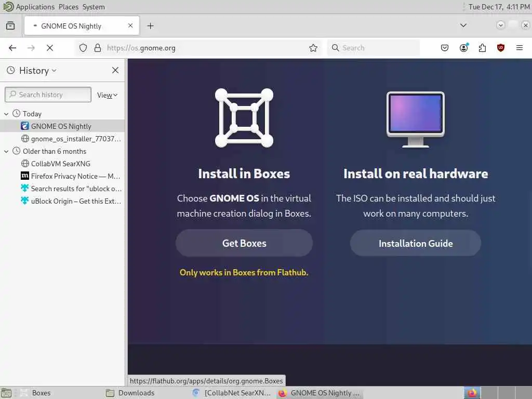Click the Installation Guide button
The image size is (532, 399).
[415, 243]
